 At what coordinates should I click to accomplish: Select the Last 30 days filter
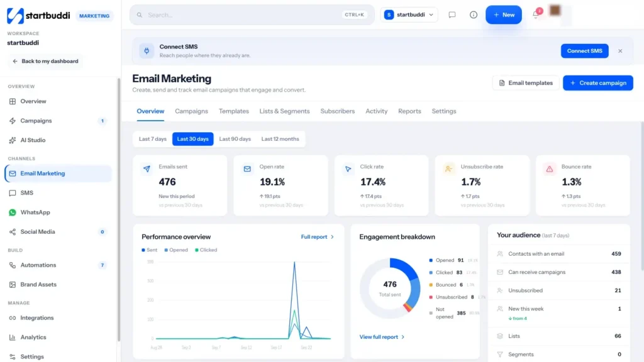pos(192,139)
